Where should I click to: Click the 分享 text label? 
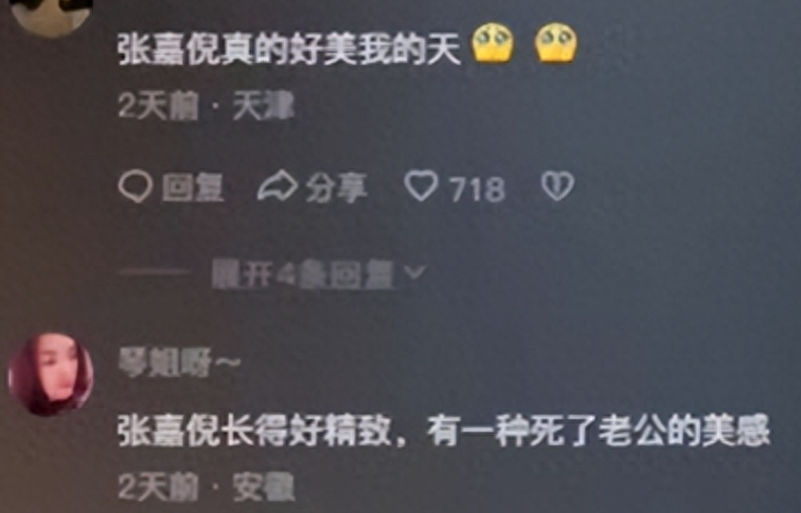336,188
